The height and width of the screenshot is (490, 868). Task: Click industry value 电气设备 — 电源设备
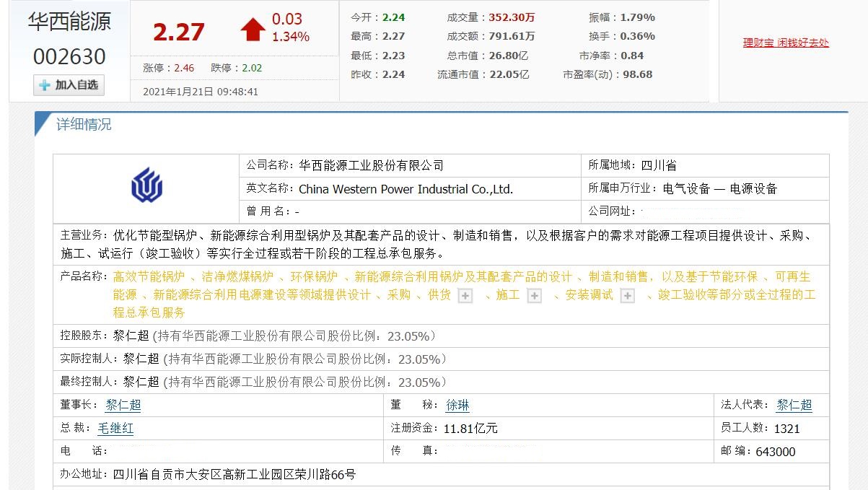[x=720, y=189]
